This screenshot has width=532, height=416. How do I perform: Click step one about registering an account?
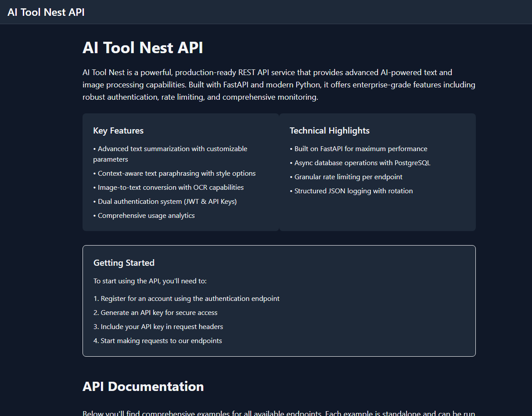(x=187, y=298)
